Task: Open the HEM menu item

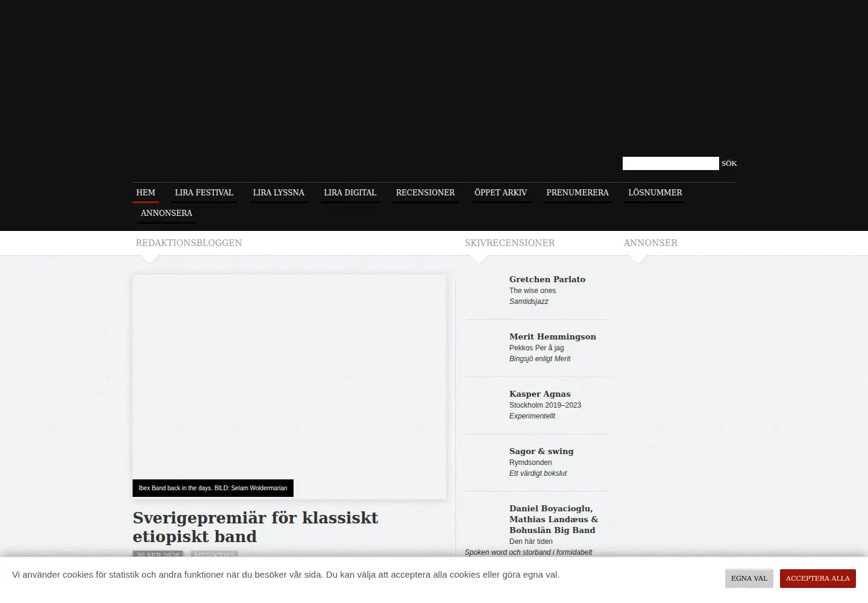Action: (146, 192)
